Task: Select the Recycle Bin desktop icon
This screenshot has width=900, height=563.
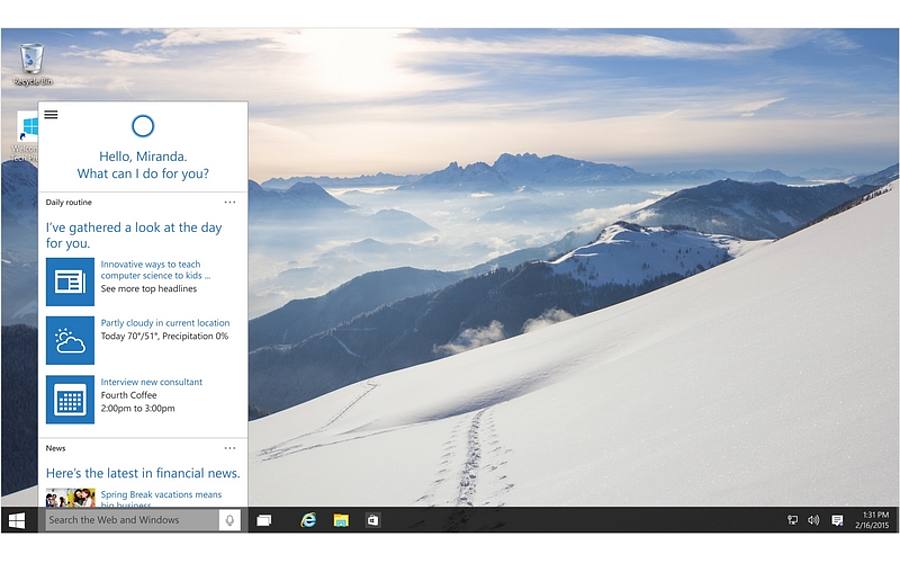Action: (x=32, y=65)
